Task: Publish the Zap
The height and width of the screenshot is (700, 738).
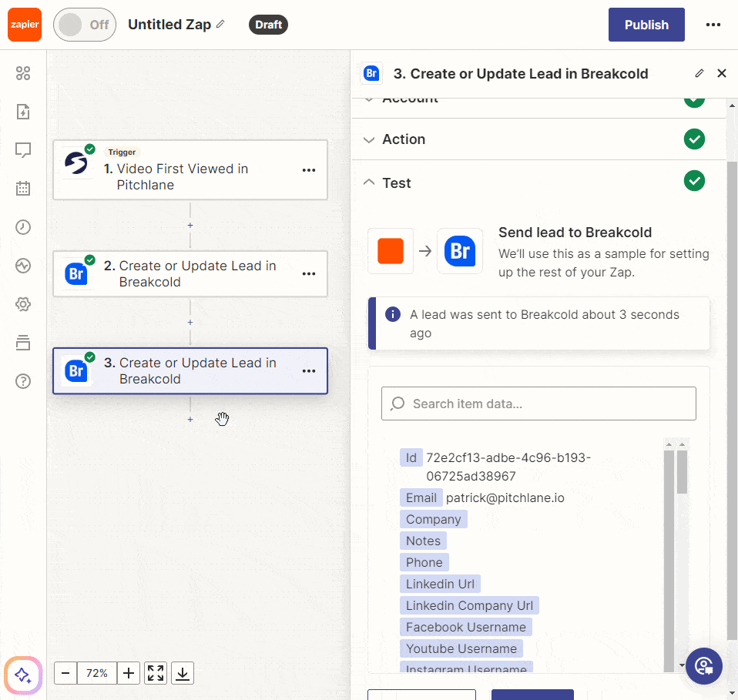Action: 646,25
